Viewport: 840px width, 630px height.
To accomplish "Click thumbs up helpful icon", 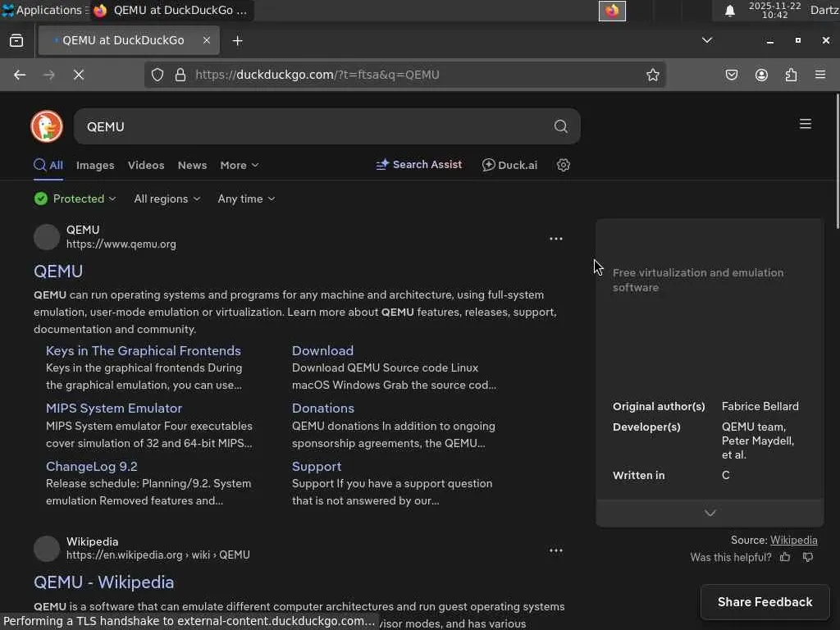I will pyautogui.click(x=785, y=557).
